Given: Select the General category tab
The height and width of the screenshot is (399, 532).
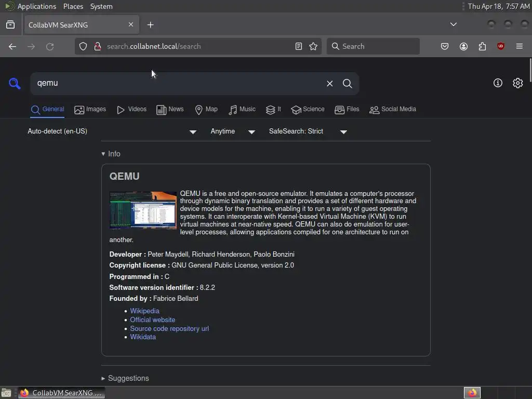Looking at the screenshot, I should pyautogui.click(x=47, y=109).
